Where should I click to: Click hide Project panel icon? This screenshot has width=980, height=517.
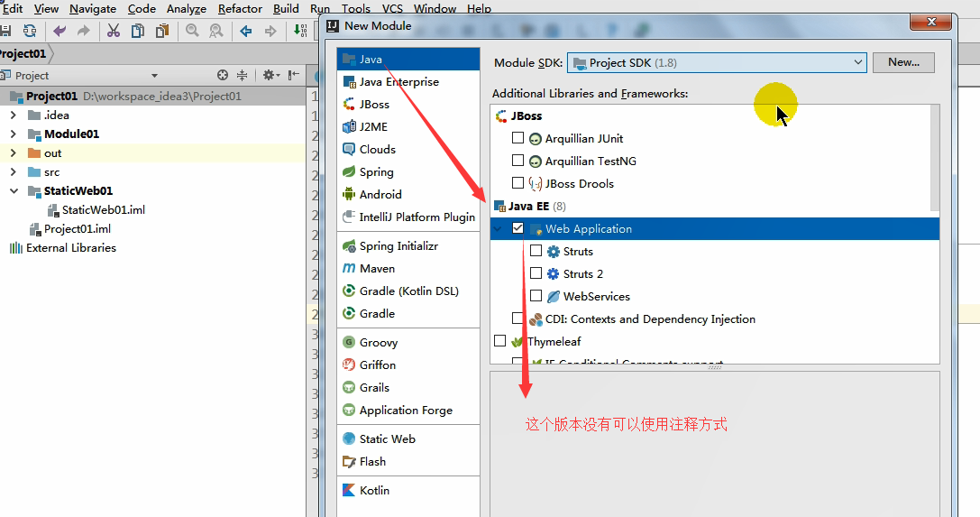click(x=294, y=75)
